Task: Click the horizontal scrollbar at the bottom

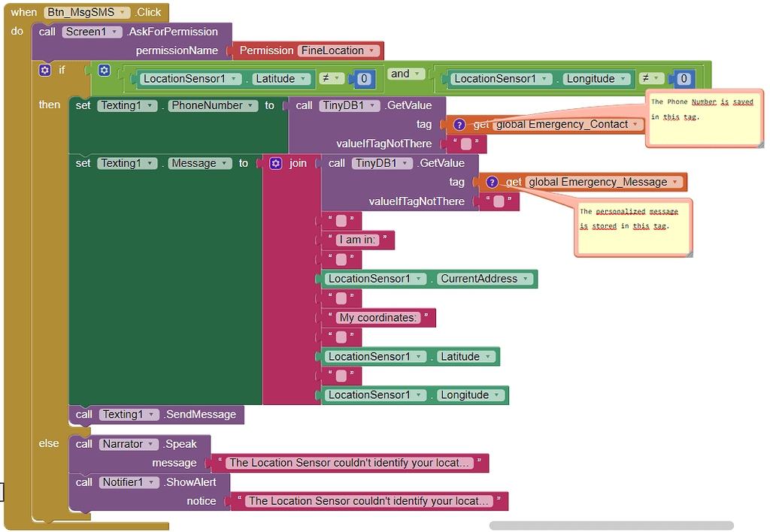Action: point(611,525)
